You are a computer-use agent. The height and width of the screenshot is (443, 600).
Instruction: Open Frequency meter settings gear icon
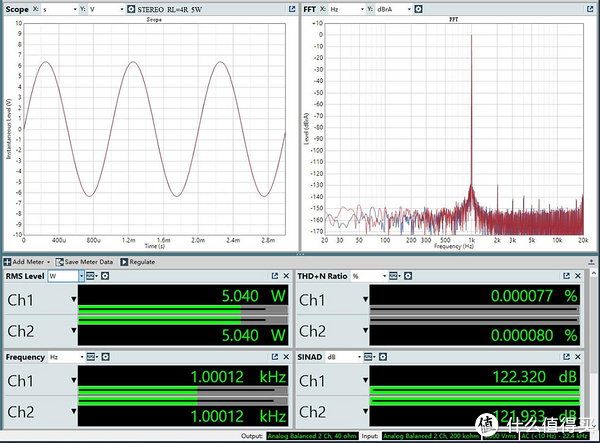tap(105, 357)
